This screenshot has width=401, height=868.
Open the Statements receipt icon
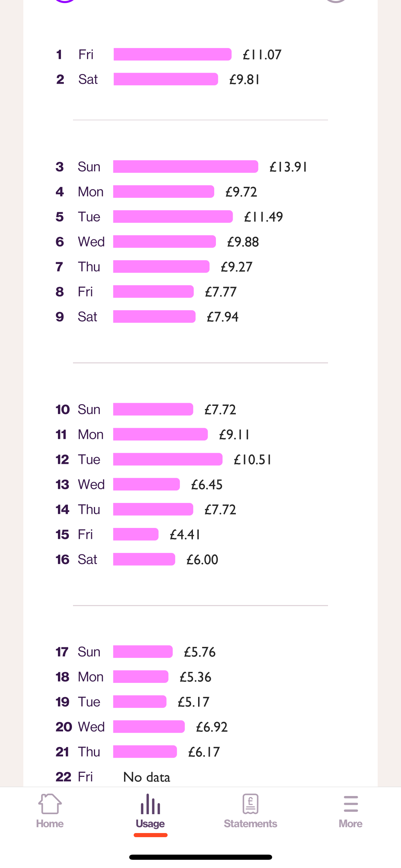(251, 804)
